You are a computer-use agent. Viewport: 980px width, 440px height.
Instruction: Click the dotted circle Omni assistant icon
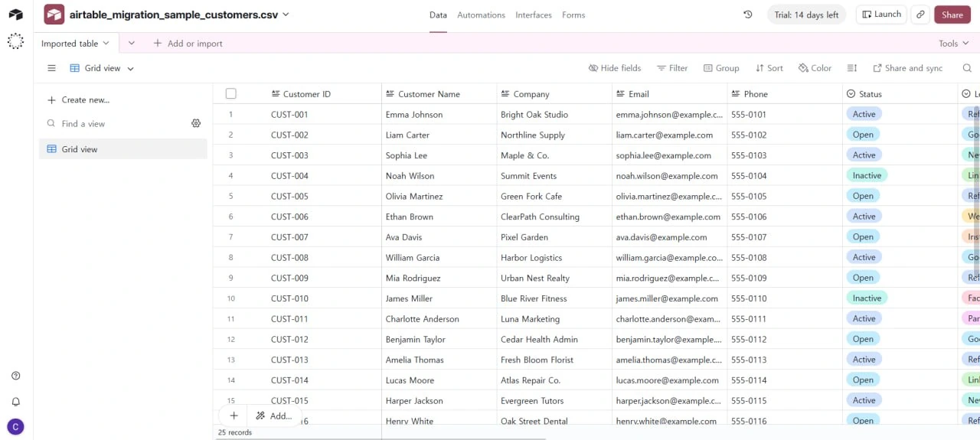pos(15,41)
